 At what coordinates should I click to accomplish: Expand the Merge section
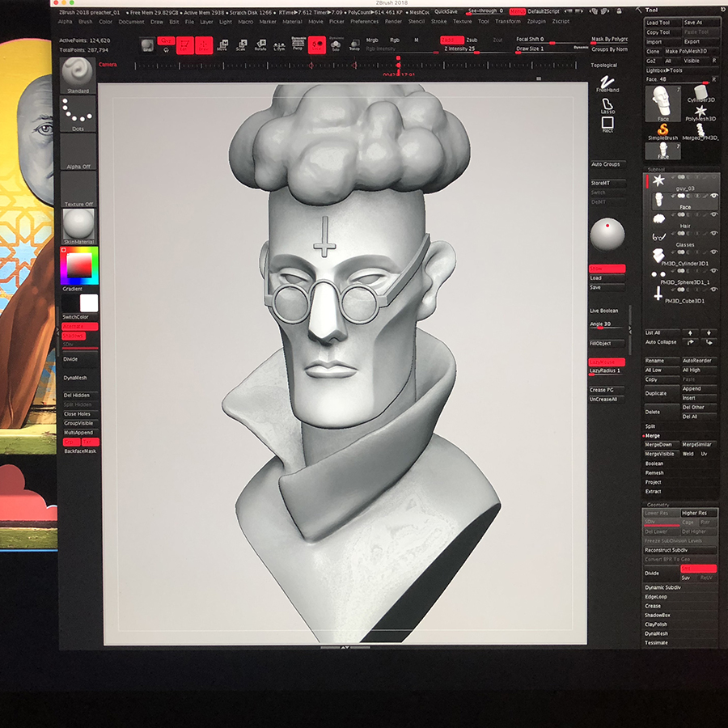[x=652, y=435]
